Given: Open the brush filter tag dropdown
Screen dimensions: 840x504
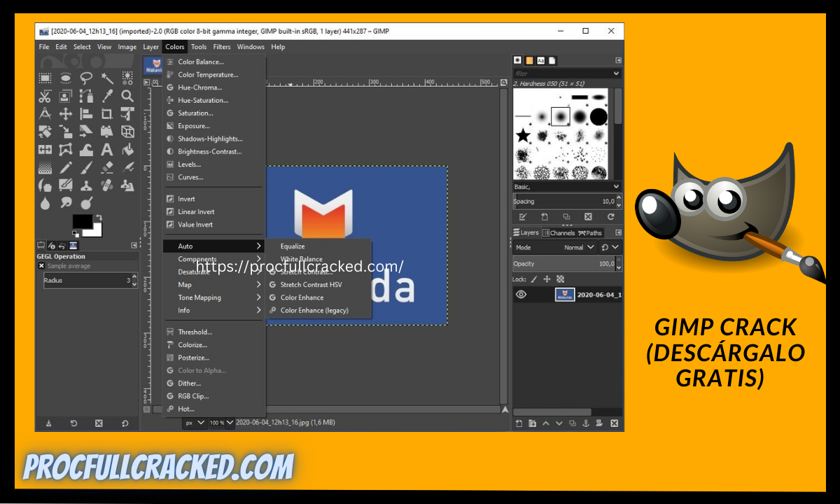Looking at the screenshot, I should coord(617,73).
